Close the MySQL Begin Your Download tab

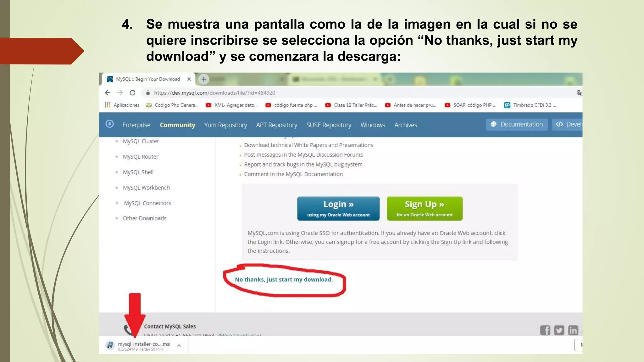189,79
